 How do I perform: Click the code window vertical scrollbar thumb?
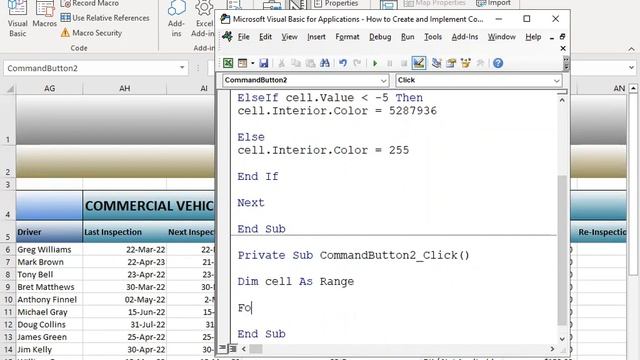point(562,250)
